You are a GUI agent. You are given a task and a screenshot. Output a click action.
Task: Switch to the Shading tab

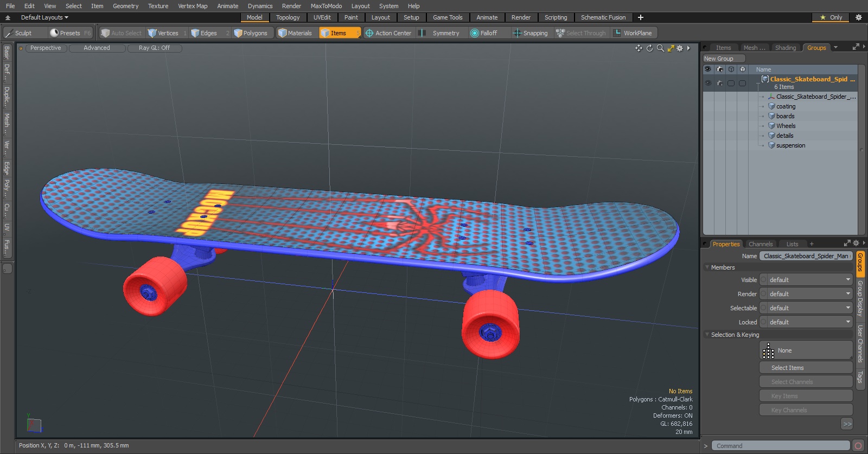click(x=786, y=48)
